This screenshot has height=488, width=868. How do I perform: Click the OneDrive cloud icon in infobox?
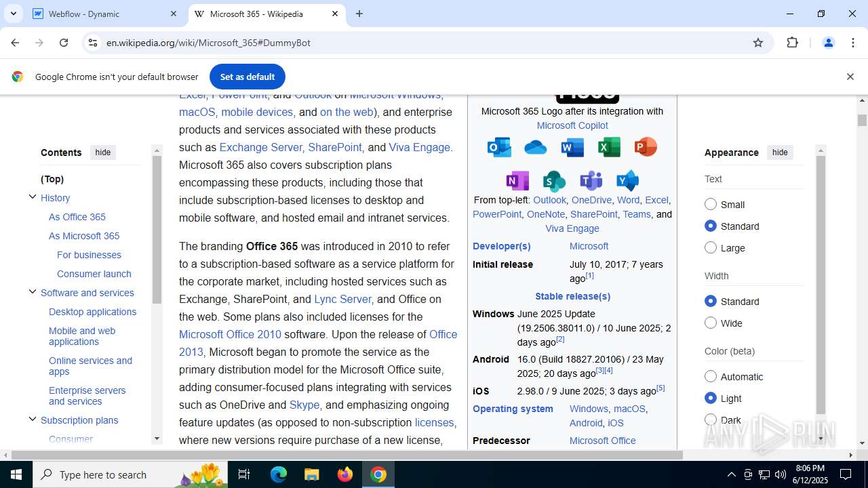coord(536,147)
